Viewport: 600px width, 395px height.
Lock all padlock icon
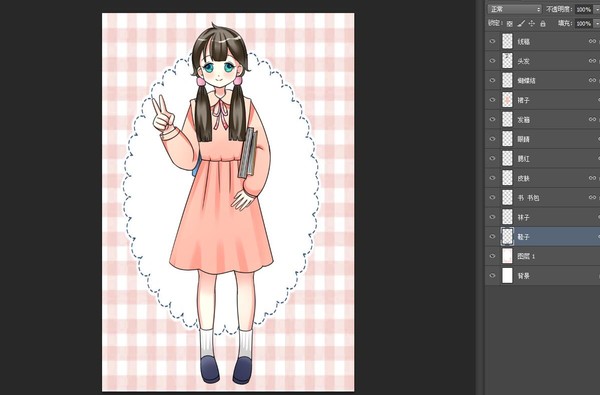coord(543,24)
